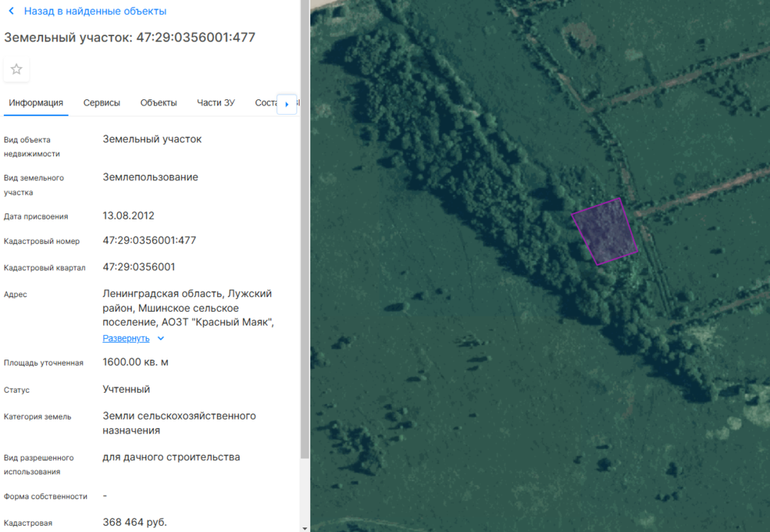Go back via Назад в найденные объекты

click(x=95, y=12)
